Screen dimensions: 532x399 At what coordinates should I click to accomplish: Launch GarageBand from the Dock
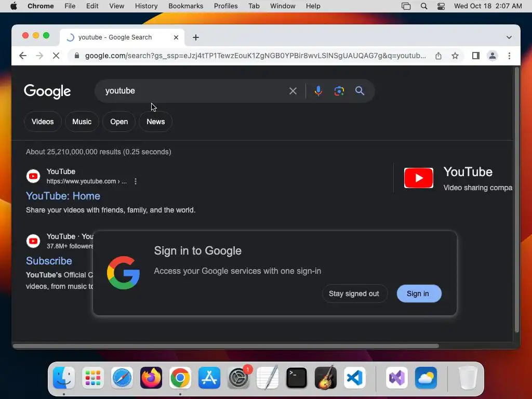tap(326, 378)
